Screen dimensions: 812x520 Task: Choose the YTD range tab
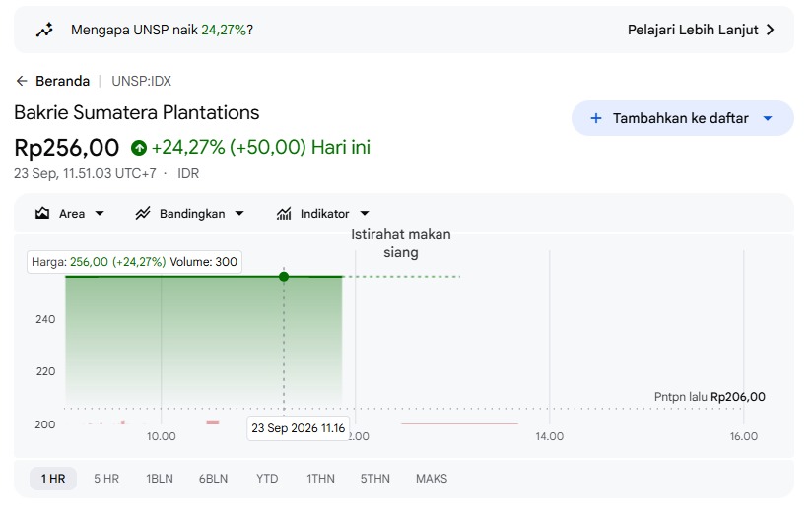(x=267, y=479)
